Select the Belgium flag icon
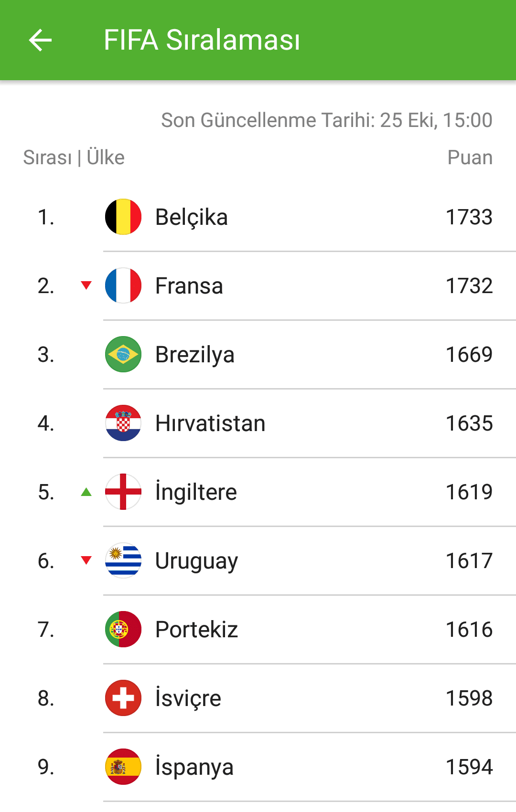The image size is (516, 812). click(123, 217)
